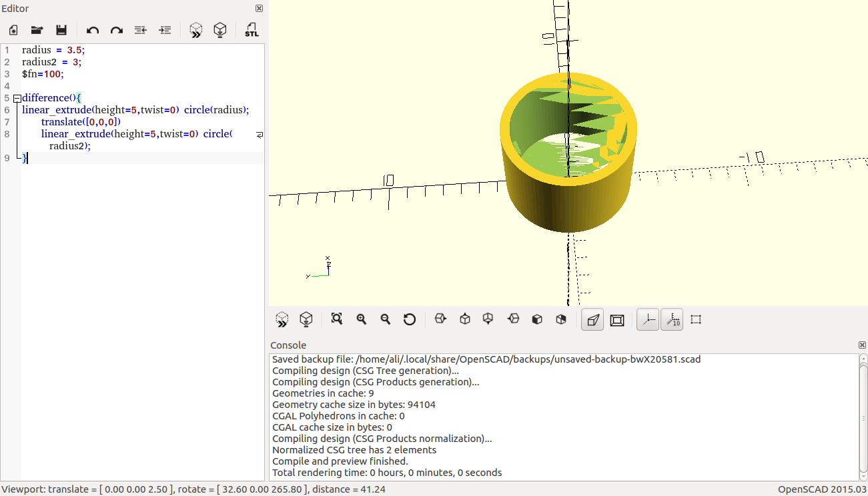
Task: Preview the design in the viewport
Action: click(x=196, y=30)
